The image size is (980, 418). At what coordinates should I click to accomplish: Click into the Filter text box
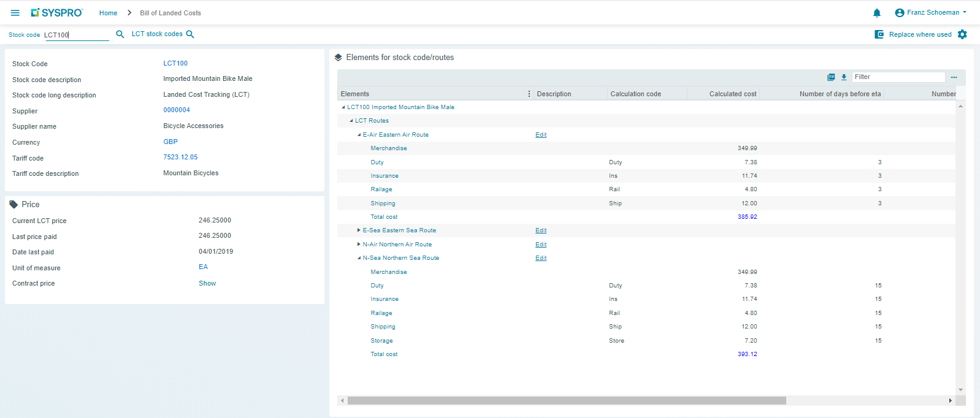pos(898,77)
